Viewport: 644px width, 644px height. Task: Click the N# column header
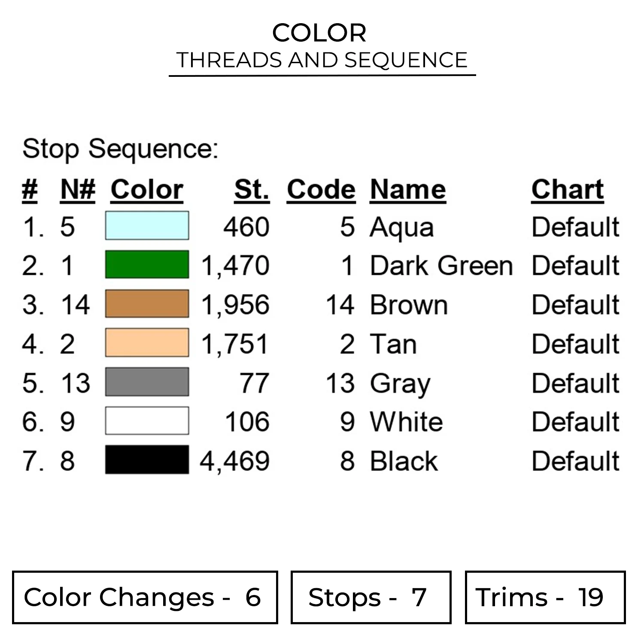pos(78,189)
